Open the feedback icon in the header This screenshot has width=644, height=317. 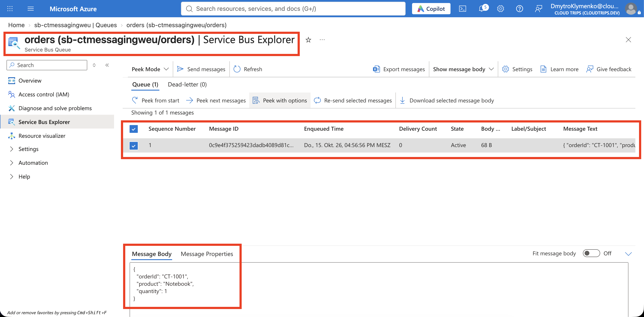tap(538, 9)
